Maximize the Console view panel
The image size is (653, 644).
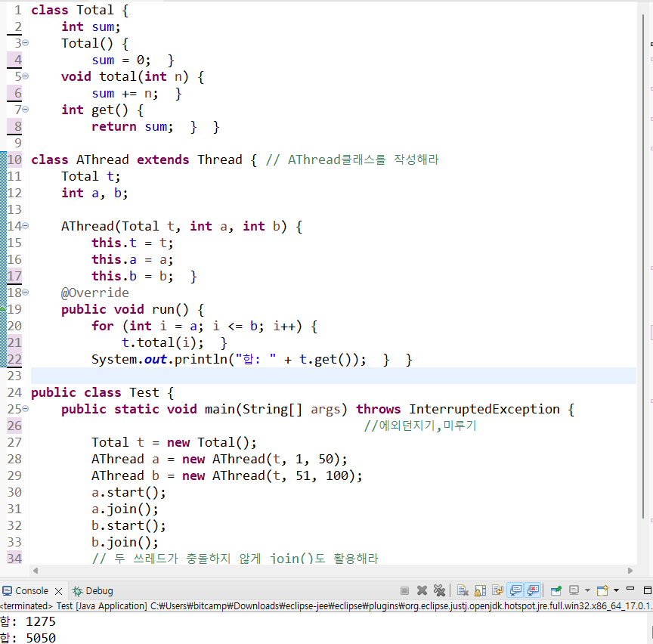click(x=647, y=590)
